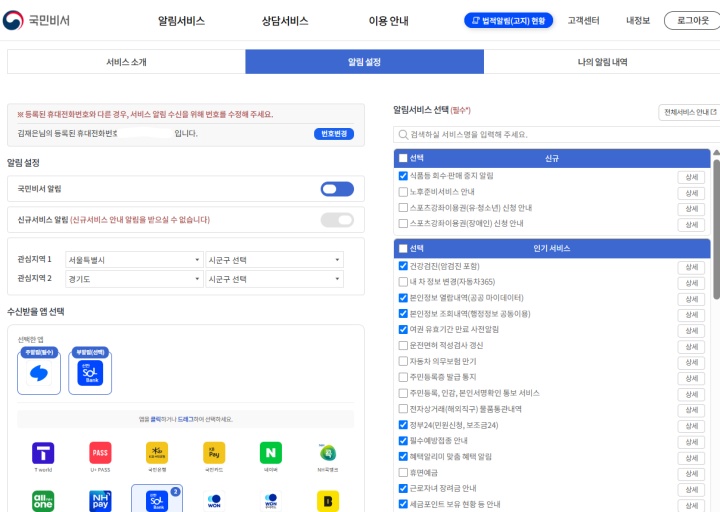Viewport: 720px width, 512px height.
Task: Toggle the 신규서비스 알림 switch
Action: pyautogui.click(x=338, y=220)
